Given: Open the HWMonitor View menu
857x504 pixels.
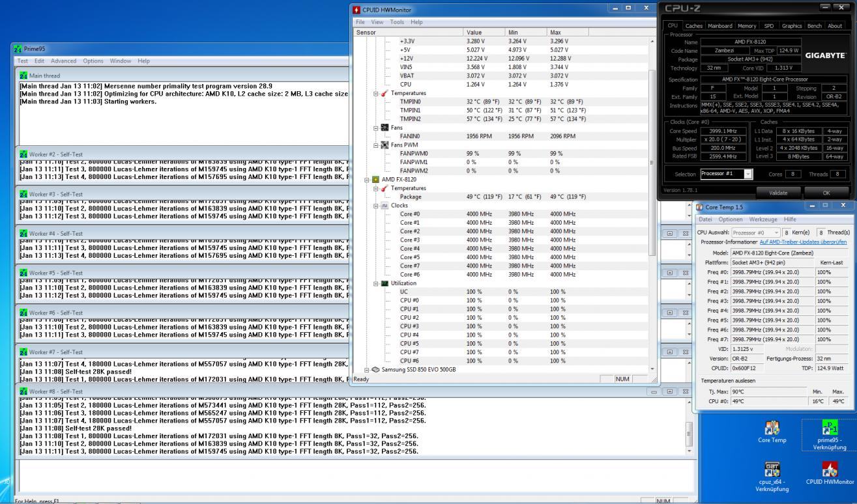Looking at the screenshot, I should click(x=377, y=22).
